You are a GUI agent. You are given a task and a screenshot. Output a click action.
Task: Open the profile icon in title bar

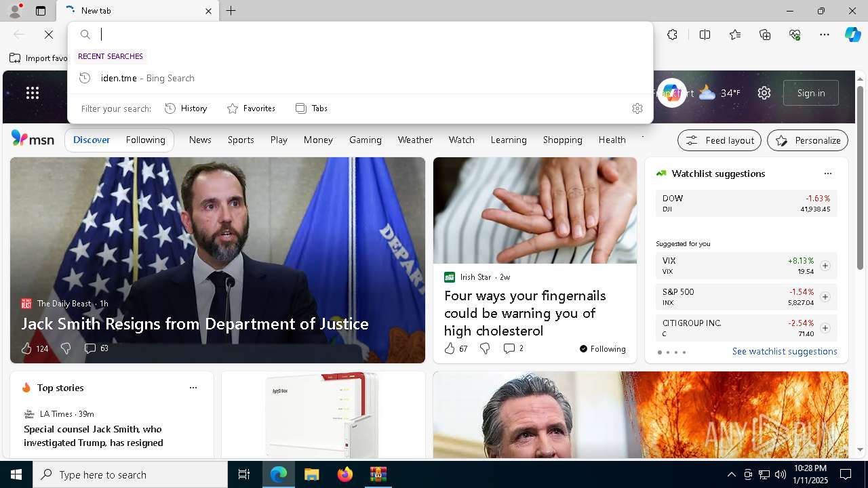click(14, 11)
